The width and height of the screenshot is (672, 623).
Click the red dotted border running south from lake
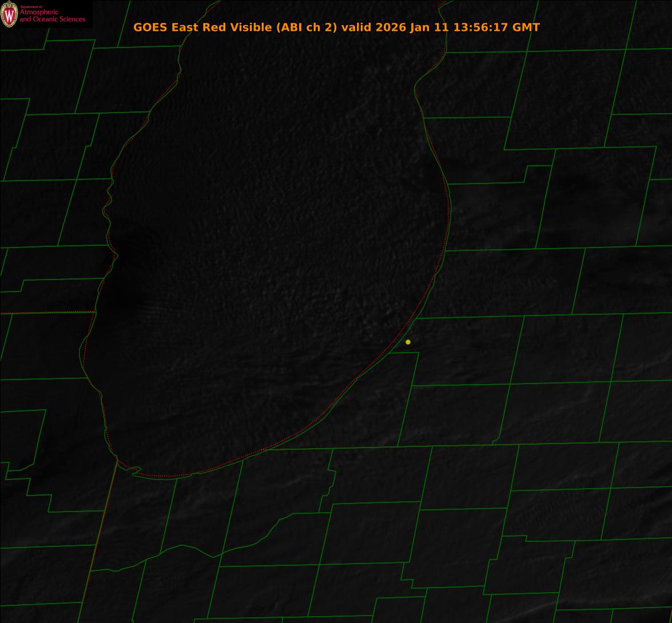98,540
